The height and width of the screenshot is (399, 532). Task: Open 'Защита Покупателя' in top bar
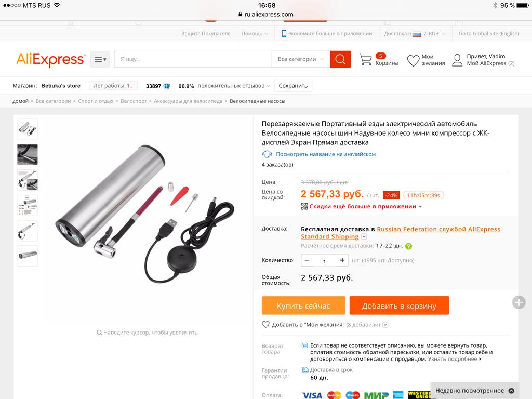tap(206, 34)
